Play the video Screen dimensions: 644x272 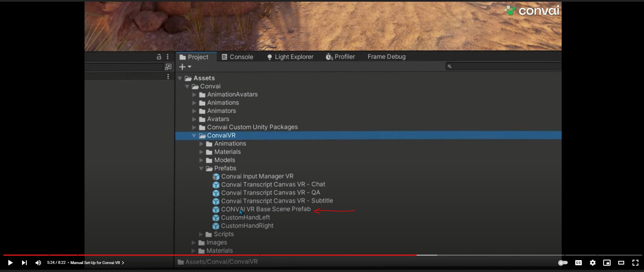pos(10,263)
